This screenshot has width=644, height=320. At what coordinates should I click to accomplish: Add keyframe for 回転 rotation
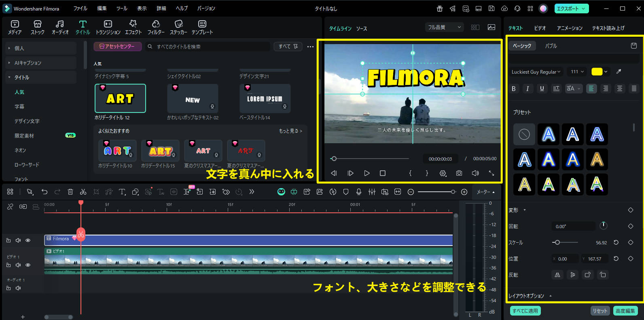(630, 226)
